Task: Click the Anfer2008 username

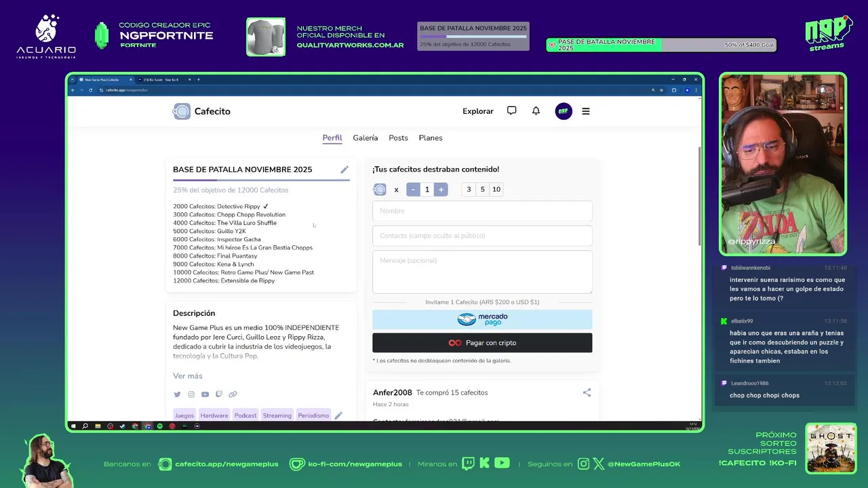Action: pyautogui.click(x=393, y=392)
